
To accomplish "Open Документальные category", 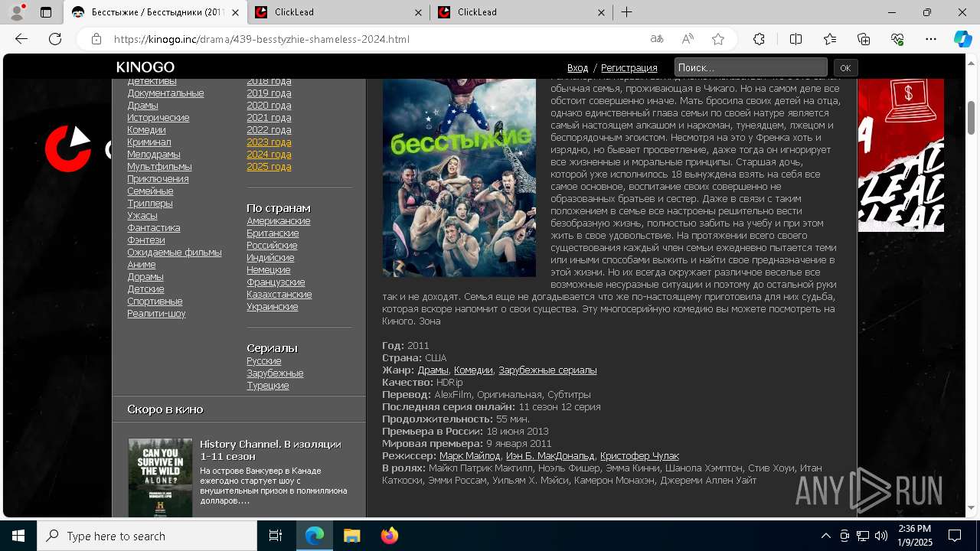I will point(165,93).
